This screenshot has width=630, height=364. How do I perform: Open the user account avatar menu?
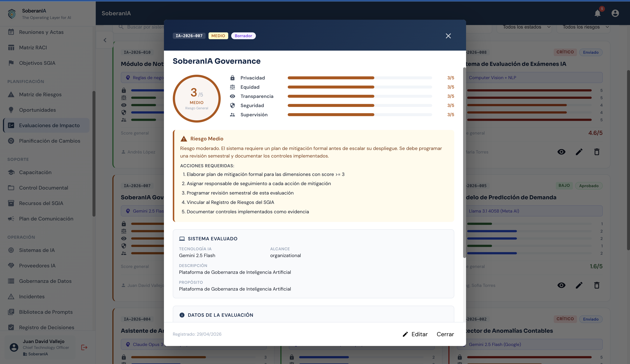(x=615, y=13)
